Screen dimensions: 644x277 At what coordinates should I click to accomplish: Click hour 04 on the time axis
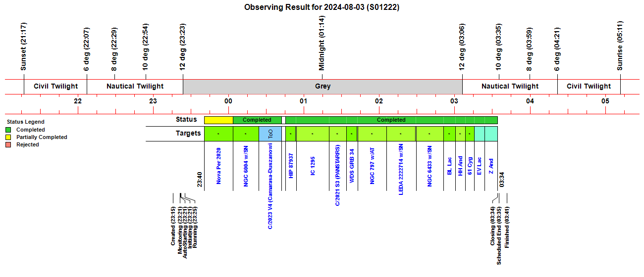[530, 101]
